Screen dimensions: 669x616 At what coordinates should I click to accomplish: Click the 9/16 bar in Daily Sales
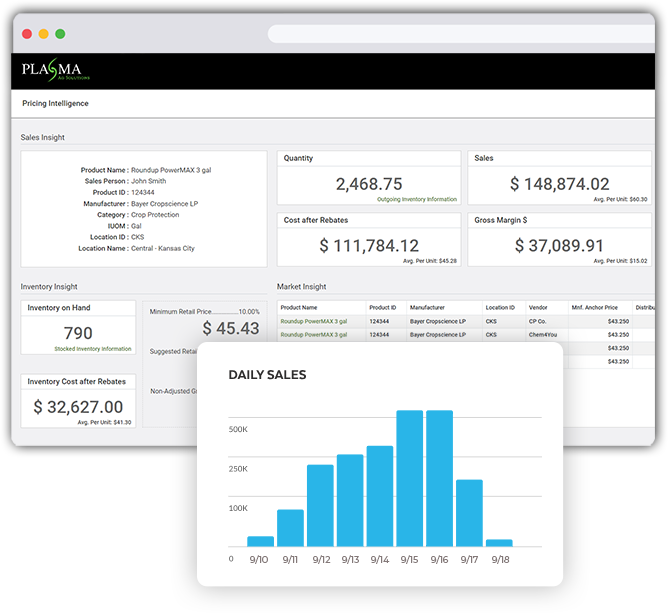coord(439,478)
